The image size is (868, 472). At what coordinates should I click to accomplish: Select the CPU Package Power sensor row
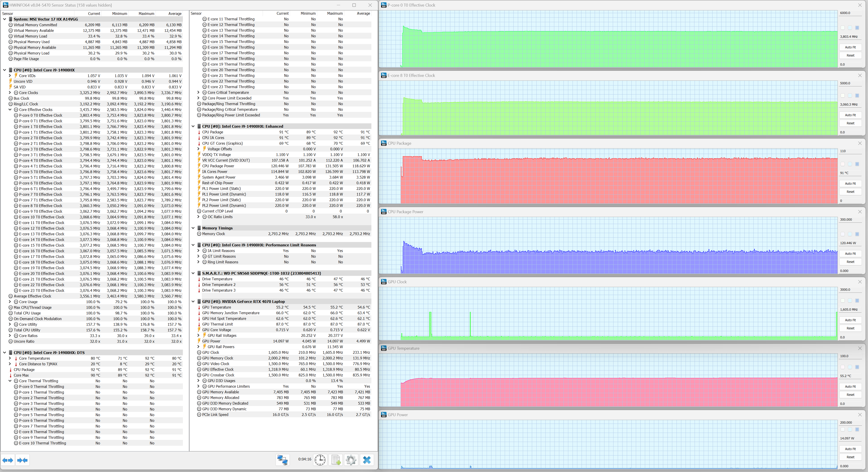click(x=218, y=166)
